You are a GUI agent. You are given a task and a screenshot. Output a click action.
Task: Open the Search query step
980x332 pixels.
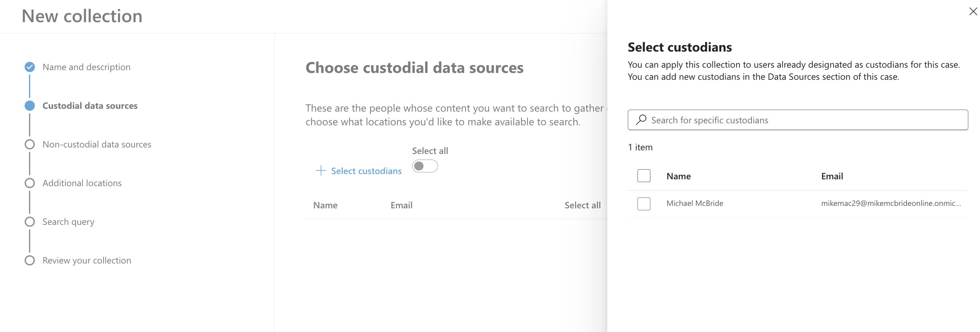[68, 222]
